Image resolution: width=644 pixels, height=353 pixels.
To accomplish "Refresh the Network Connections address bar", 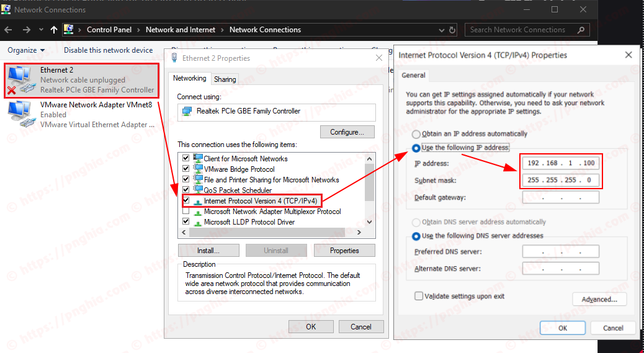I will [452, 30].
